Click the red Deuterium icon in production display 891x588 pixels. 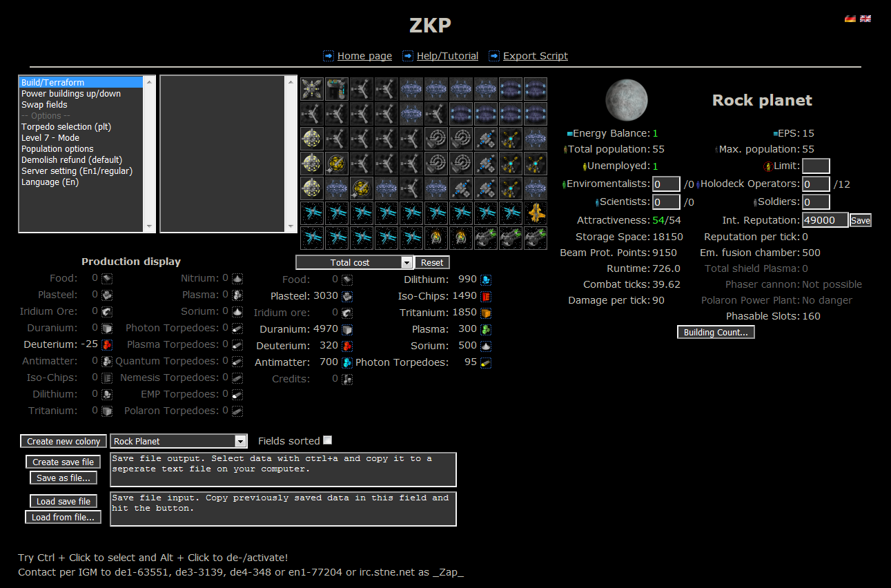pos(107,344)
